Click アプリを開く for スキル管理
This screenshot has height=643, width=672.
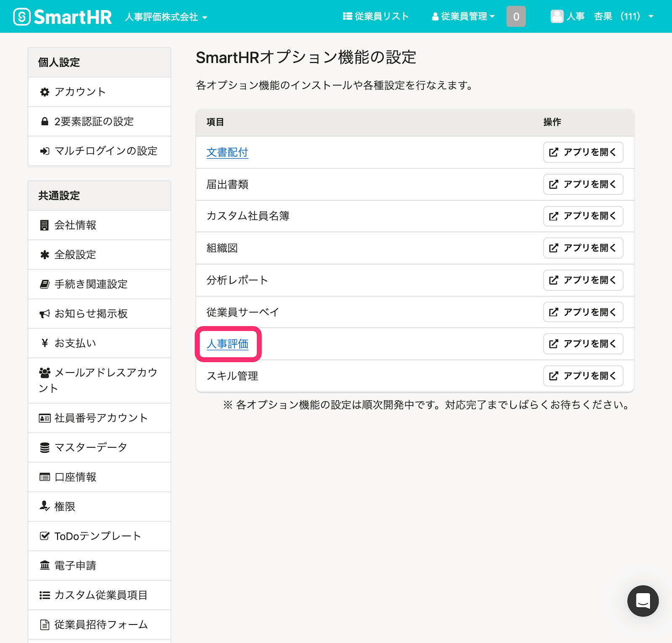coord(583,375)
